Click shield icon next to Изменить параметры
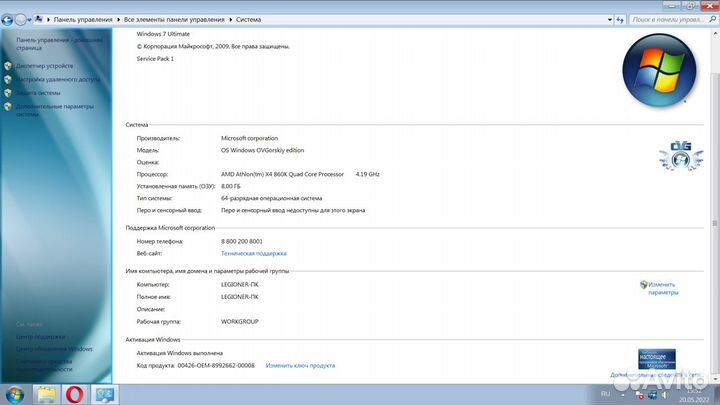Viewport: 720px width, 405px height. [x=643, y=285]
